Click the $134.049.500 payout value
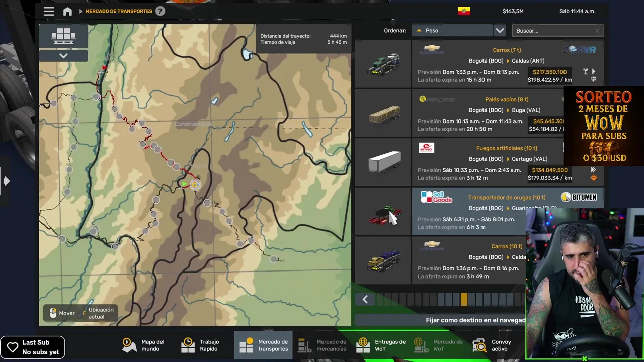Screen dimensions: 644x362 pos(549,170)
